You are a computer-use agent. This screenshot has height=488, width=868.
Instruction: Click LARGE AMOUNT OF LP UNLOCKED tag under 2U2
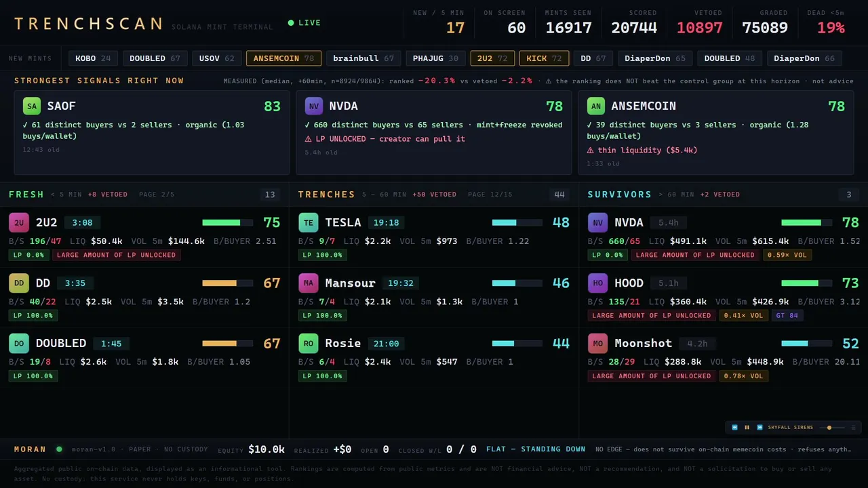coord(116,255)
